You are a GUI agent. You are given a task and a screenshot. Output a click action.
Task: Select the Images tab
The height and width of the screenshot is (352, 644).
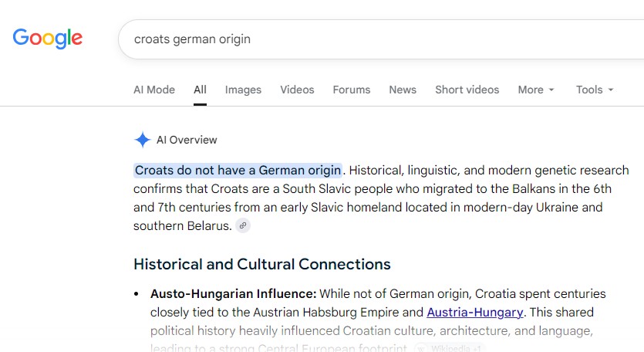click(x=243, y=90)
